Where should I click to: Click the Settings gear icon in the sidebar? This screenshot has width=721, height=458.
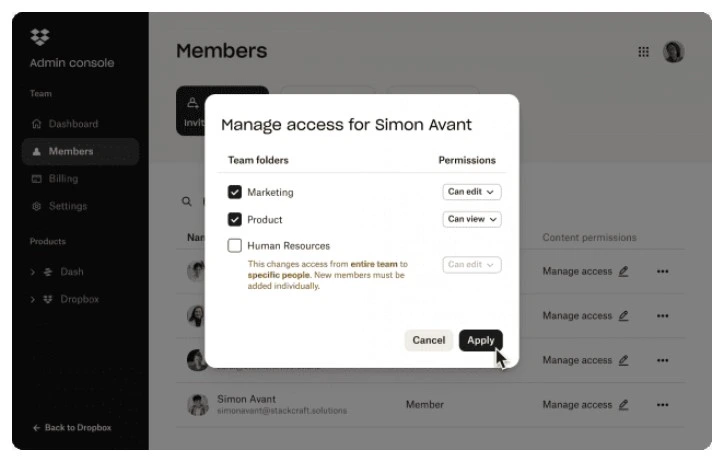37,206
